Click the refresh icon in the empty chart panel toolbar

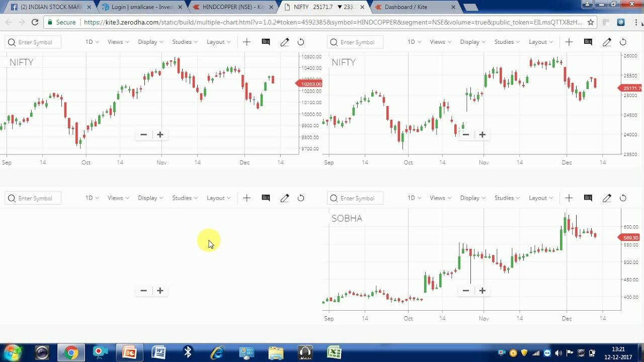(x=301, y=198)
